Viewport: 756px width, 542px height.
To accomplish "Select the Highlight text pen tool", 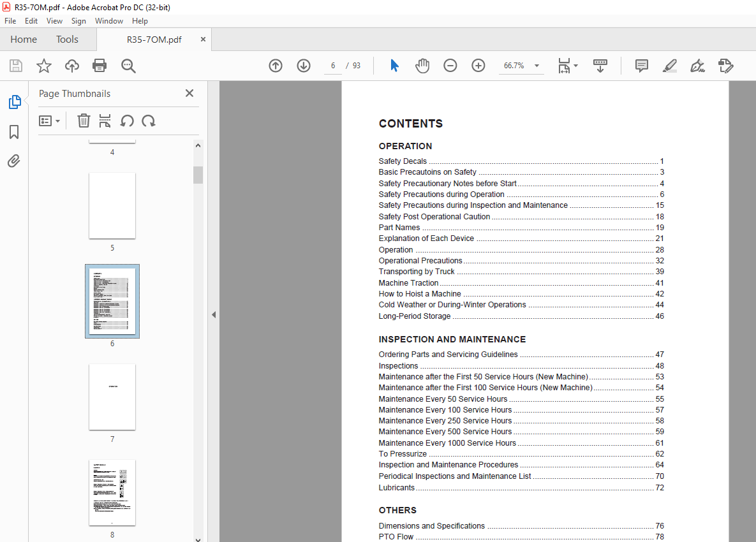I will coord(669,66).
